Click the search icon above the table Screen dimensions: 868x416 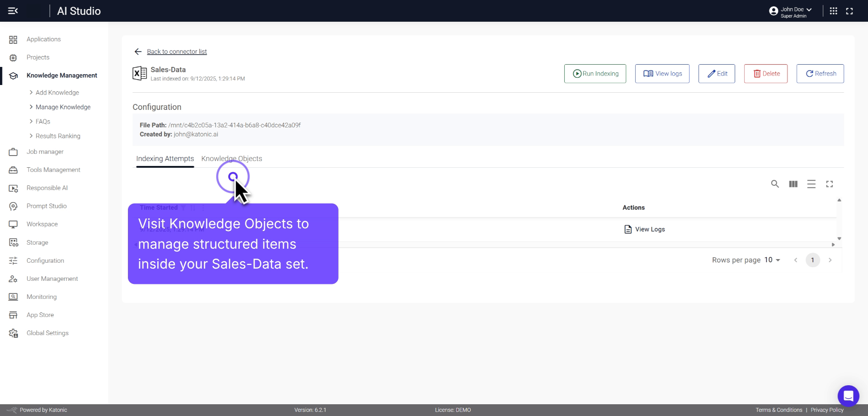[x=775, y=184]
